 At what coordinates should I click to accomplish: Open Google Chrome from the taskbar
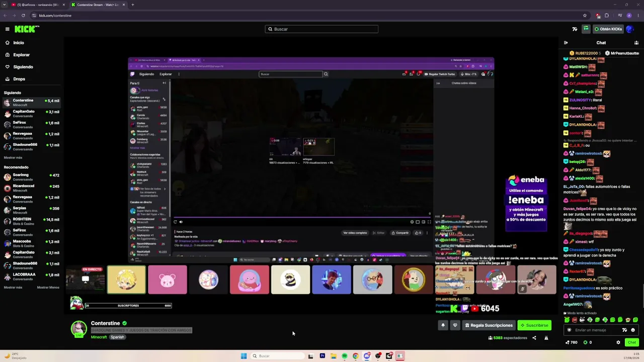click(x=355, y=356)
